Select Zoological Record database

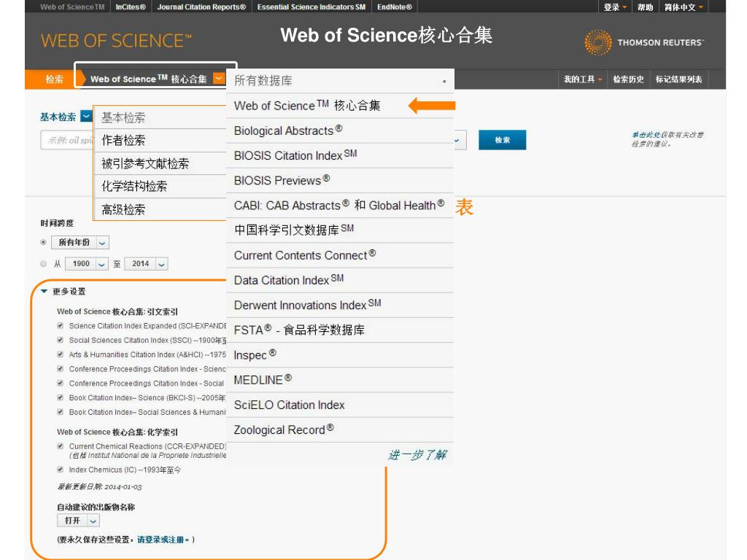coord(340,430)
